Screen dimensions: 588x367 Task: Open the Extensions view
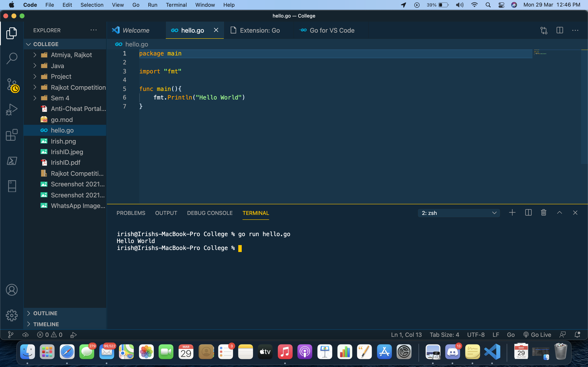click(12, 135)
